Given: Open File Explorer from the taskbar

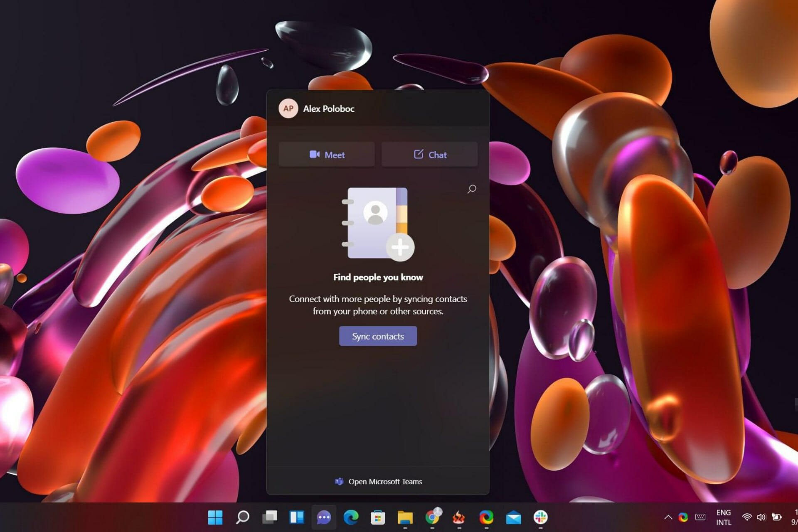Looking at the screenshot, I should tap(405, 517).
